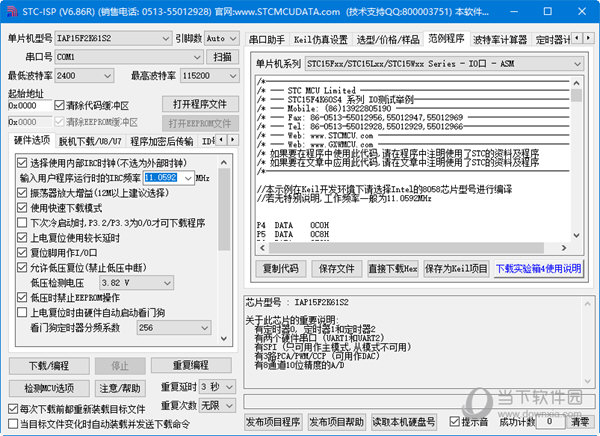This screenshot has height=436, width=600.
Task: Click the code area horizontal scrollbar thumb
Action: 406,248
